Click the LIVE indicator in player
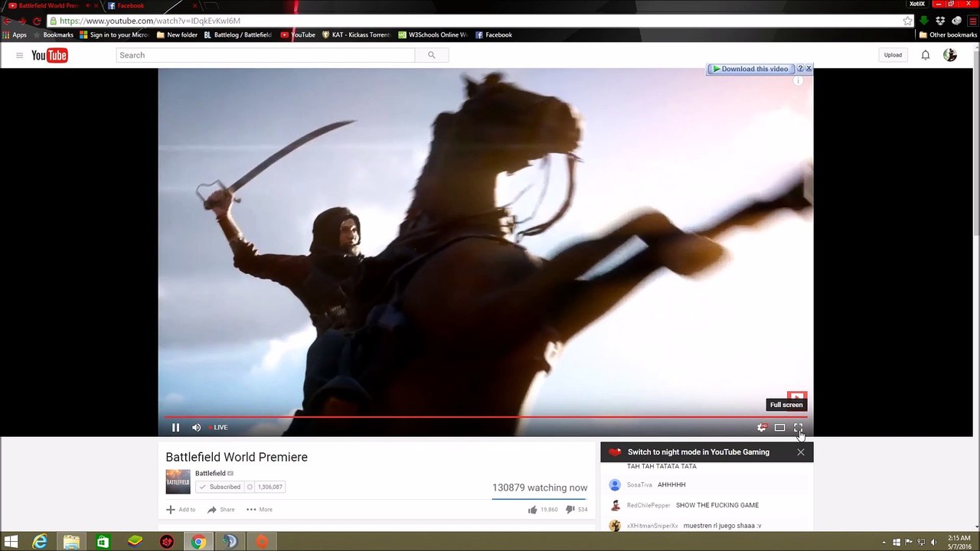 click(x=220, y=428)
